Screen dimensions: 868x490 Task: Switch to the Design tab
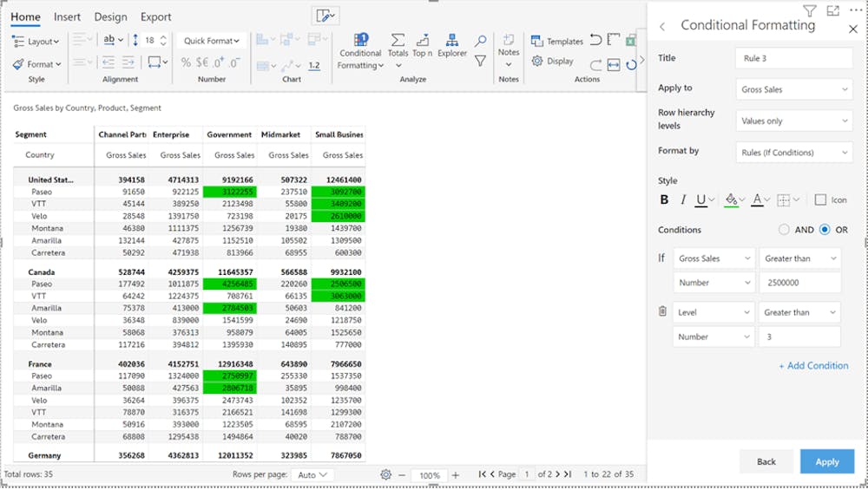point(110,16)
